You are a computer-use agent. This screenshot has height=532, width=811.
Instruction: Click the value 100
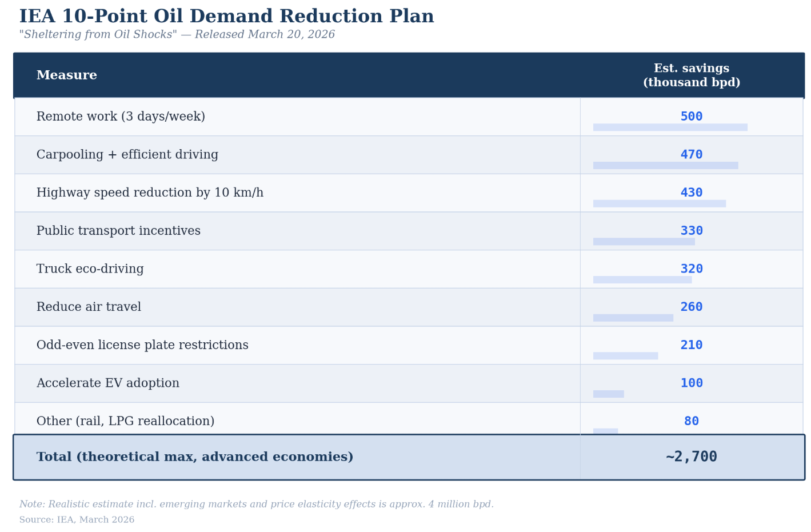692,383
